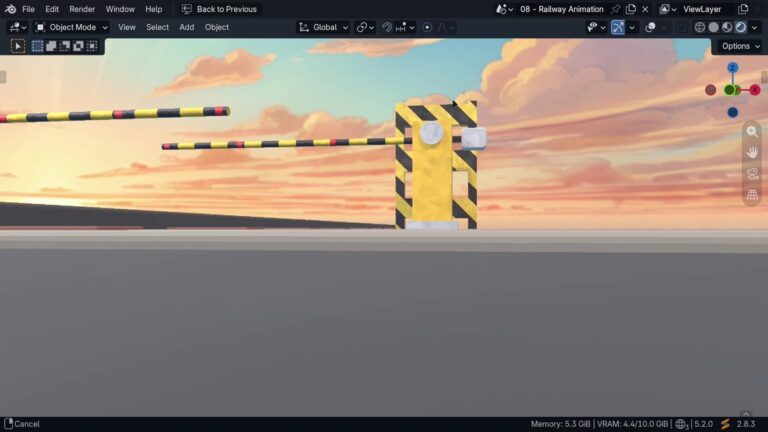Open the snapping options dropdown
The height and width of the screenshot is (432, 768).
405,27
